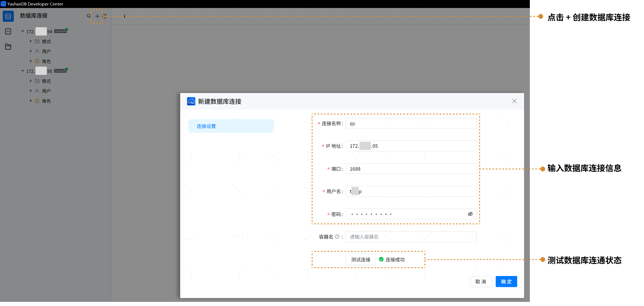Click the database connections sidebar icon

pyautogui.click(x=8, y=17)
